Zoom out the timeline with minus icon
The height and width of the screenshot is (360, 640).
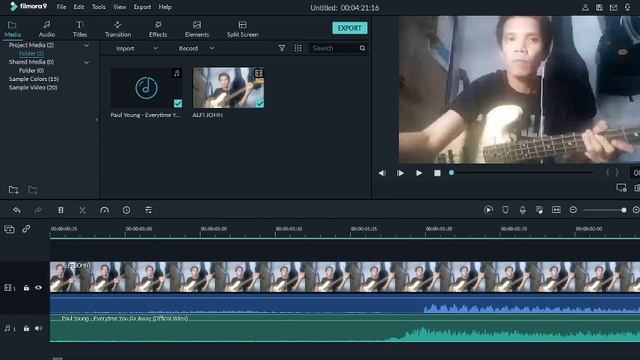tap(573, 210)
